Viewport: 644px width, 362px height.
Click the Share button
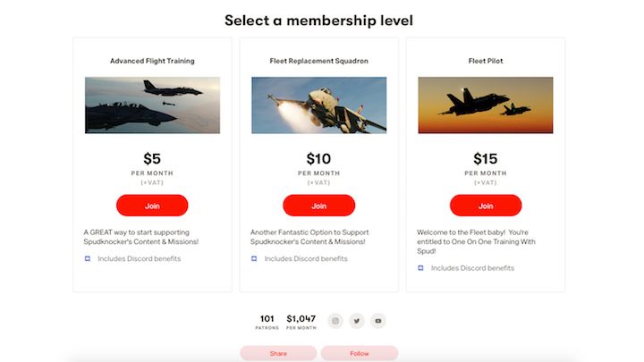click(278, 353)
